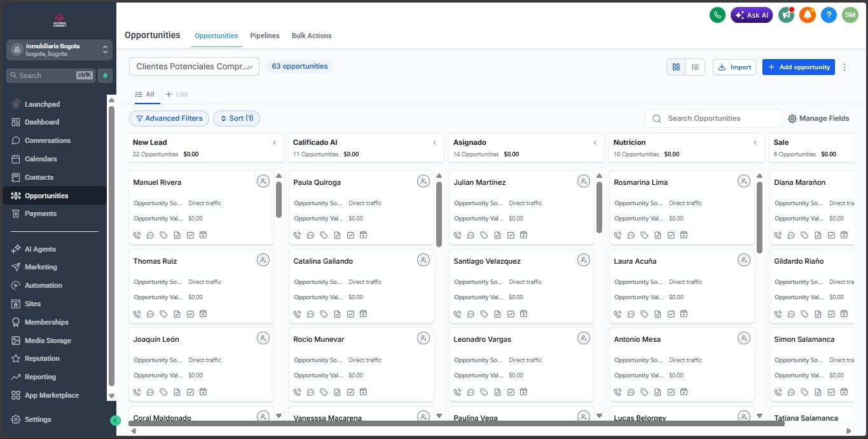Open the Clientes Potenciales pipeline selector
The width and height of the screenshot is (868, 439).
click(x=193, y=66)
